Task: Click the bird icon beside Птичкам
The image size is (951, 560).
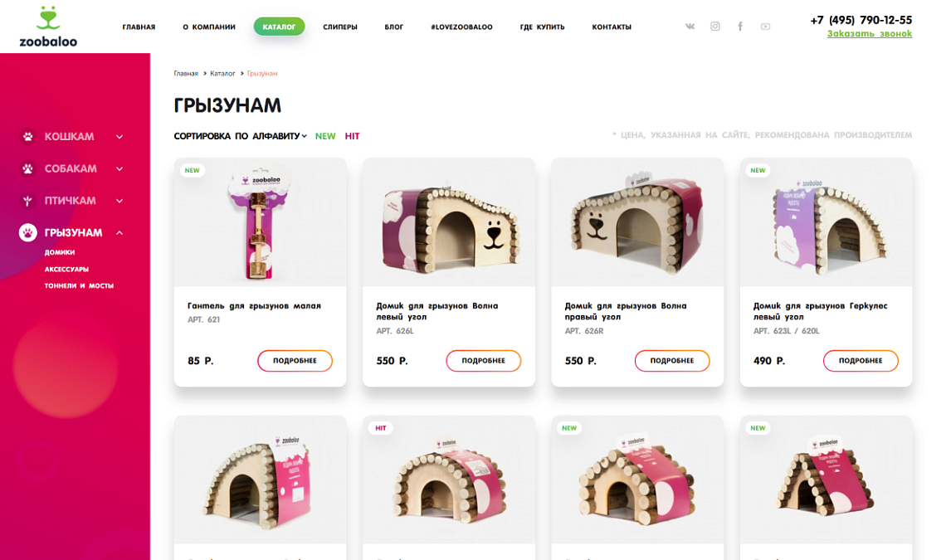Action: coord(28,201)
